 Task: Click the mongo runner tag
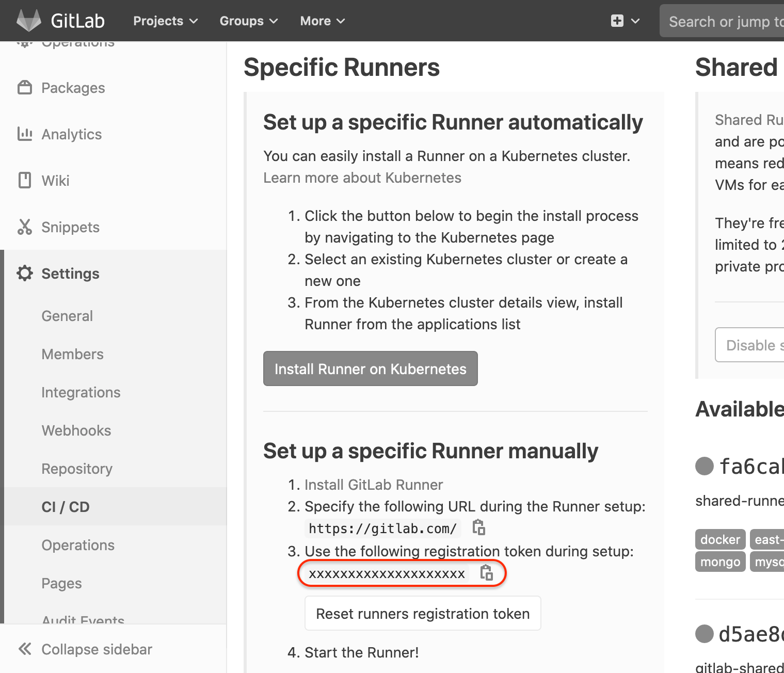[720, 562]
